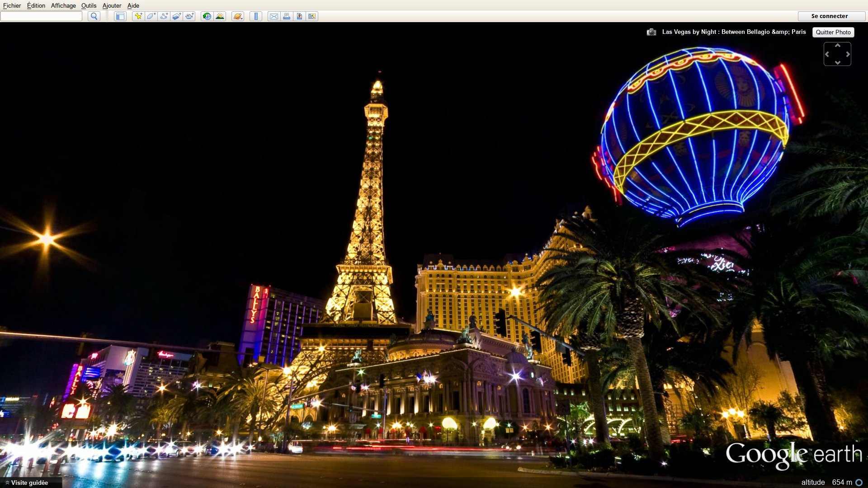Image resolution: width=868 pixels, height=488 pixels.
Task: Click in the search input field
Action: (x=41, y=16)
